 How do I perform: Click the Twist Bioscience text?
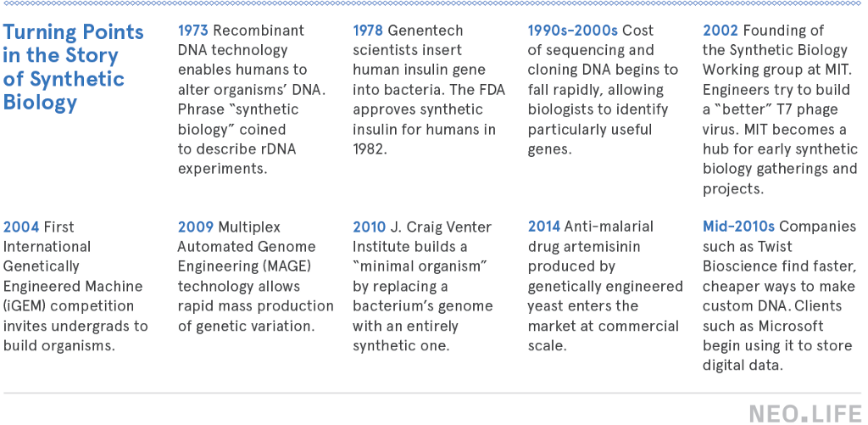pyautogui.click(x=748, y=256)
